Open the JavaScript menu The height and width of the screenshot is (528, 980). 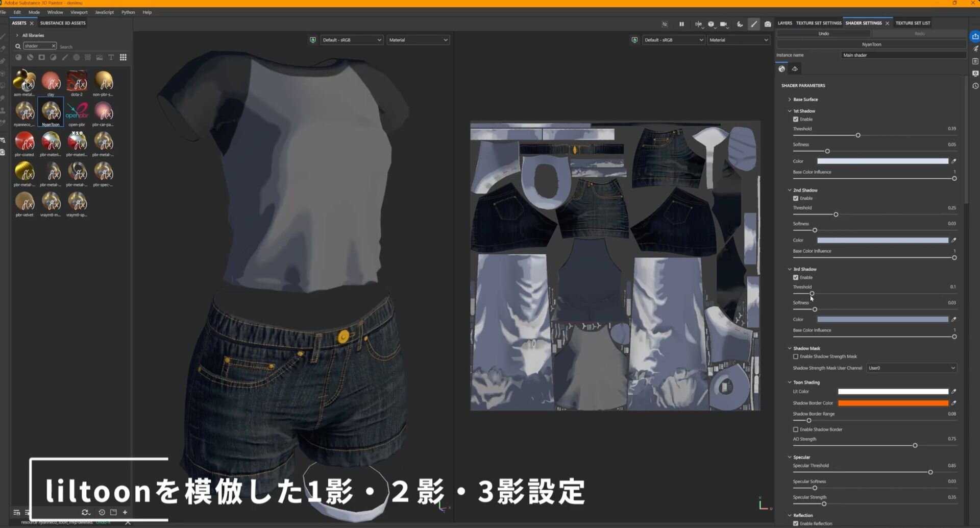click(104, 12)
